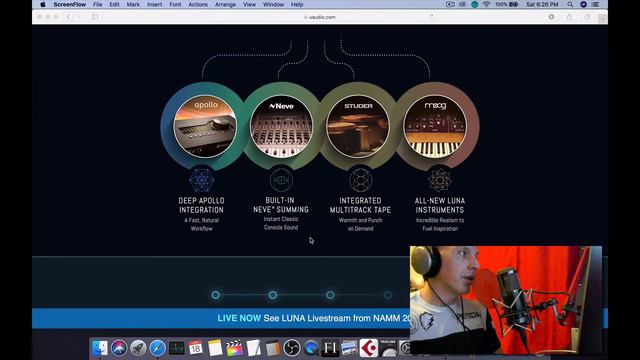The width and height of the screenshot is (640, 360).
Task: Click the Moog synthesizer circle image
Action: coord(435,127)
